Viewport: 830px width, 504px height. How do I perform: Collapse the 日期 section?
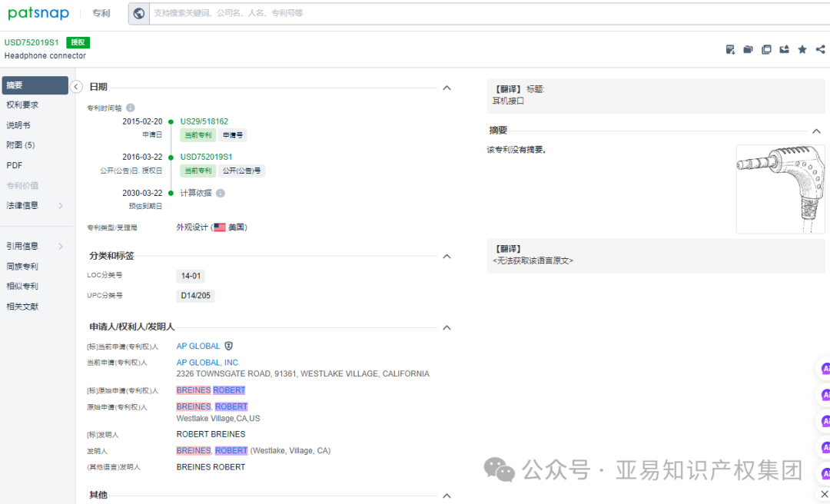(x=447, y=88)
